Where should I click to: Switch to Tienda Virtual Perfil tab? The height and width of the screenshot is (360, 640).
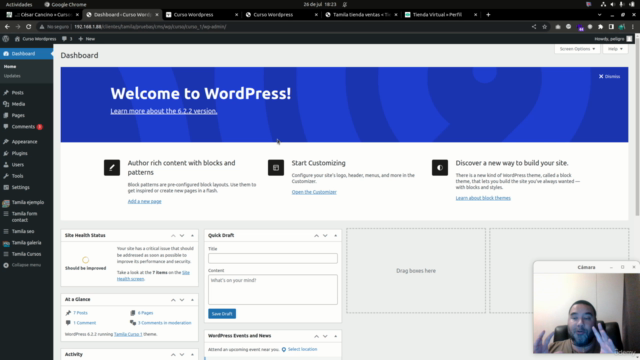coord(440,15)
